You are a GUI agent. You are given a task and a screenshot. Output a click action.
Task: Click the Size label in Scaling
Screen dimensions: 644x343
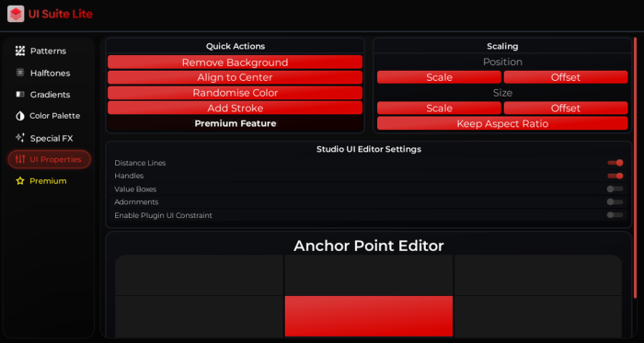[502, 93]
